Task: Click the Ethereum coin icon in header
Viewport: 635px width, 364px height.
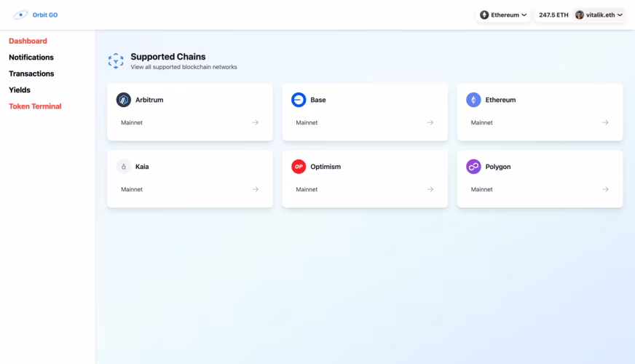Action: [x=484, y=15]
